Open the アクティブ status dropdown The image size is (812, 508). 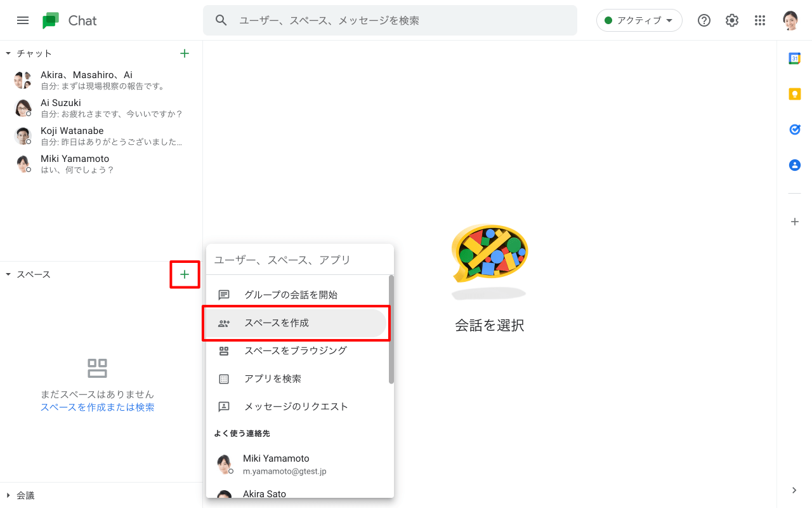tap(639, 20)
